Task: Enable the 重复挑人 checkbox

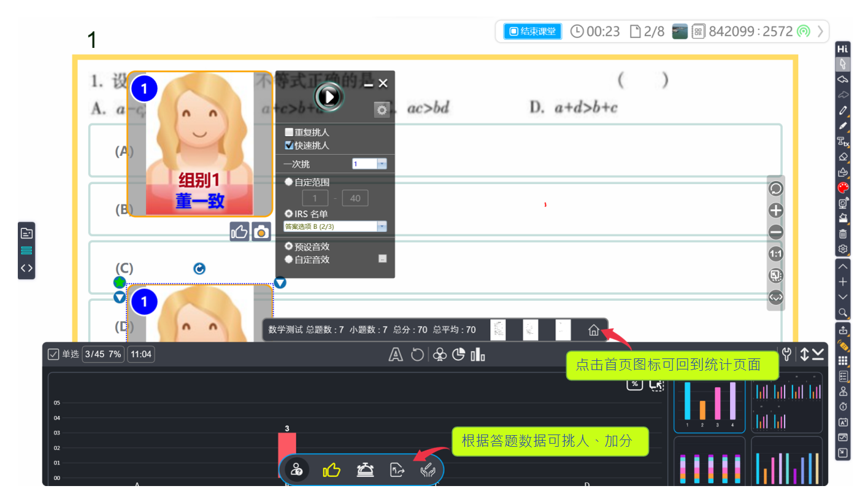Action: 289,132
